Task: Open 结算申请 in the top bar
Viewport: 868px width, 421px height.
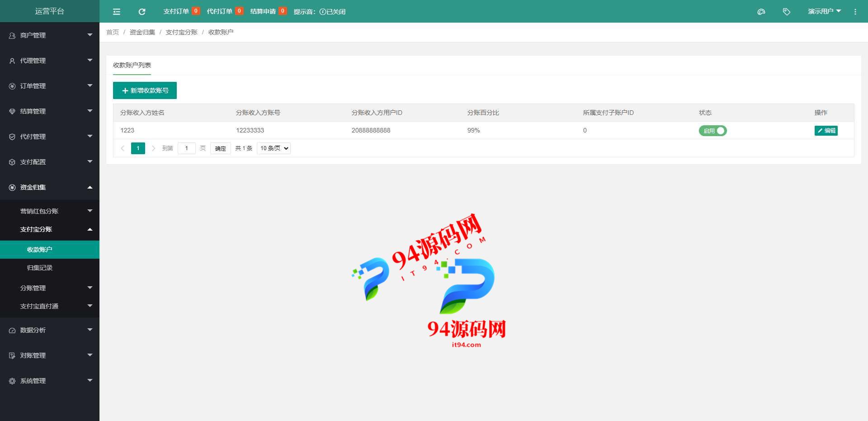Action: pyautogui.click(x=263, y=11)
